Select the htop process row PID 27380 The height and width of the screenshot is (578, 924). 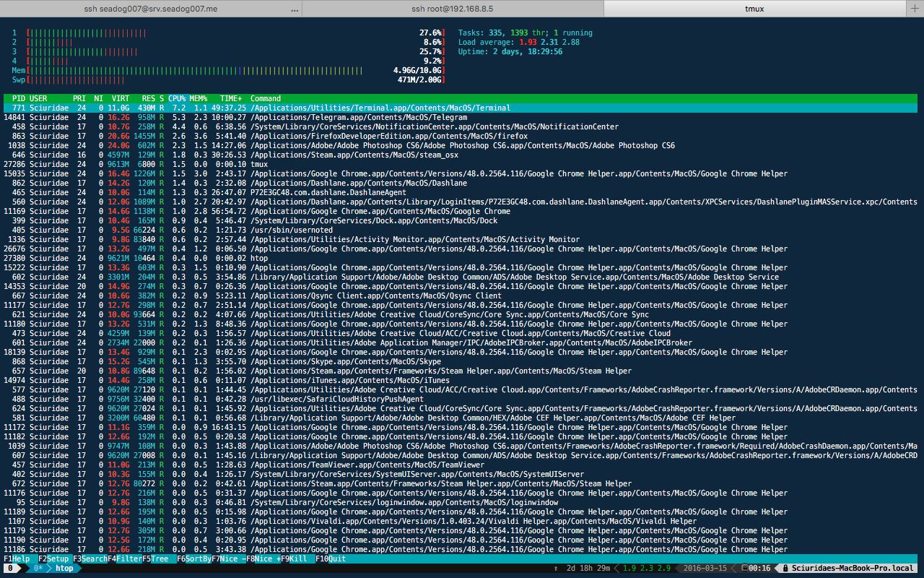461,258
